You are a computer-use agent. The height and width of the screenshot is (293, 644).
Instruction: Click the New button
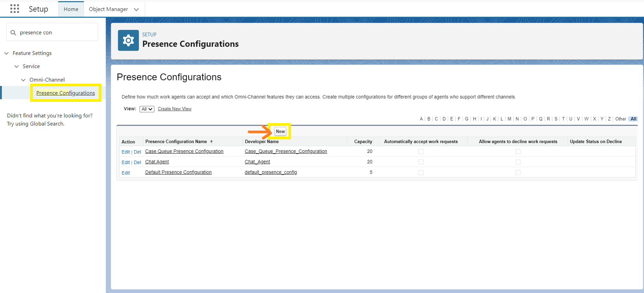tap(280, 131)
